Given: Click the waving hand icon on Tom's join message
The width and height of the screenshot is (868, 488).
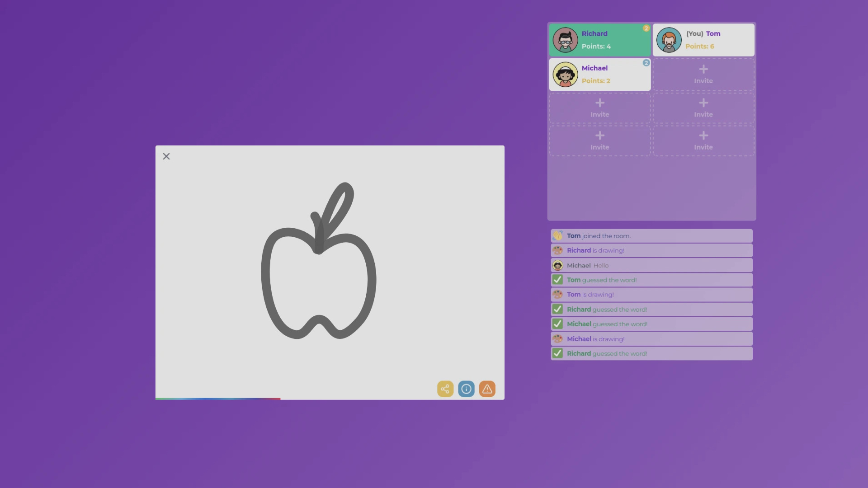Looking at the screenshot, I should pyautogui.click(x=558, y=235).
